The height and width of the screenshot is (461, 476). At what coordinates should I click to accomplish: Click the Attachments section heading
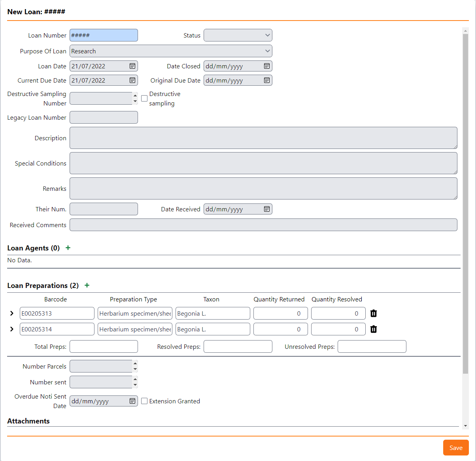(28, 421)
